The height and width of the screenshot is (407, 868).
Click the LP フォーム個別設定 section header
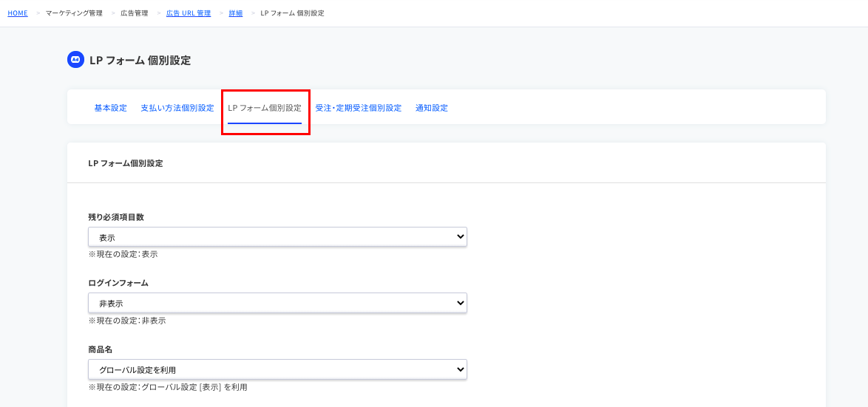[126, 163]
